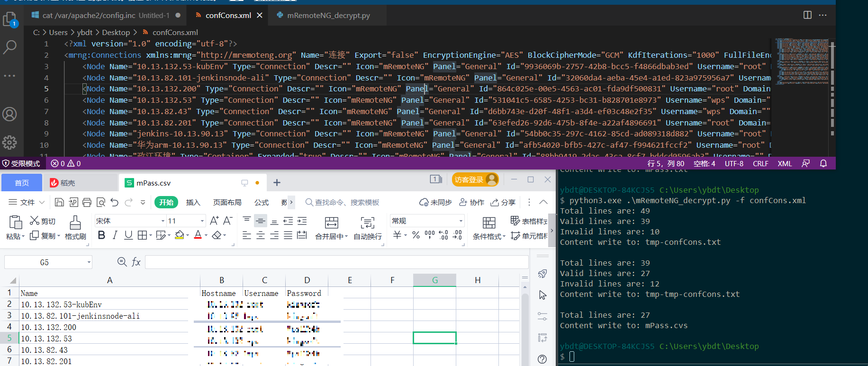The height and width of the screenshot is (366, 868).
Task: Open VS Code notifications bell
Action: coord(823,163)
